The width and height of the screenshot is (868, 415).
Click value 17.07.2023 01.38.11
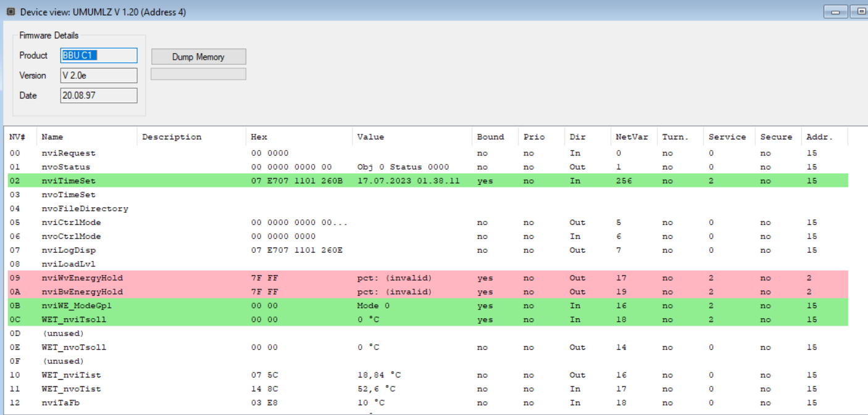408,181
